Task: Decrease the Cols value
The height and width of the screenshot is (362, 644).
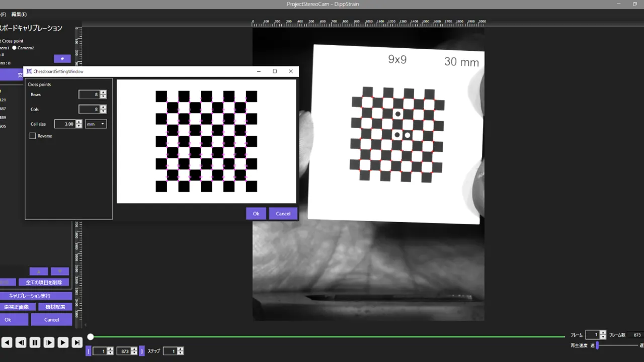Action: click(x=103, y=111)
